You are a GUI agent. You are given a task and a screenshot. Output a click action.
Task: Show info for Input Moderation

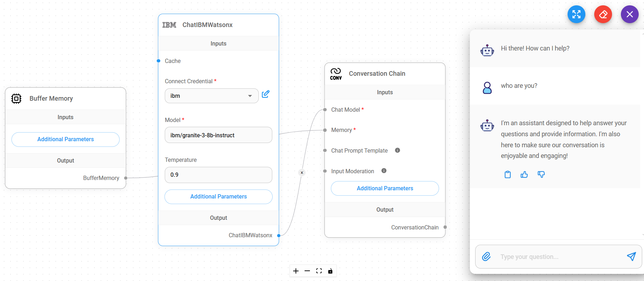(x=384, y=171)
